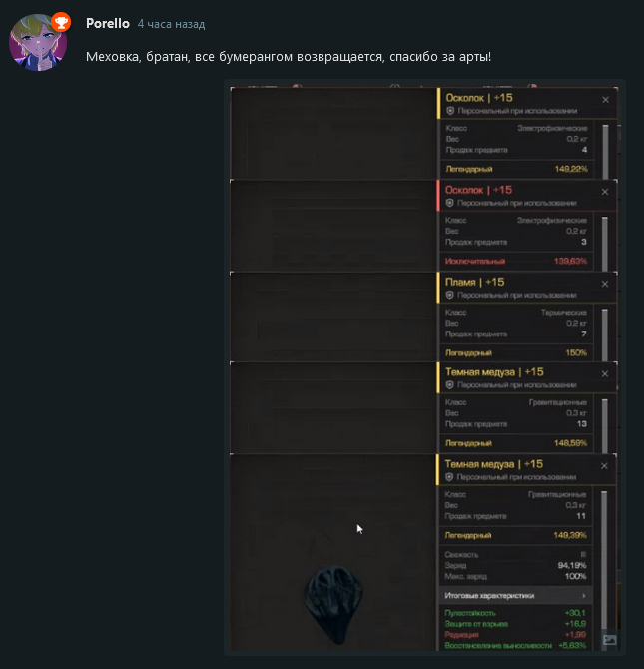Viewport: 644px width, 669px height.
Task: Click Porello's profile avatar
Action: (38, 42)
